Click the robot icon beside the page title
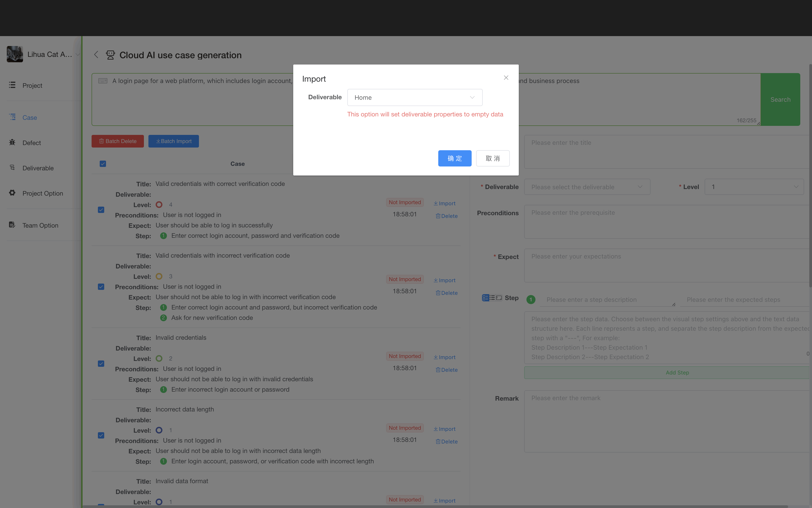The width and height of the screenshot is (812, 508). [110, 55]
